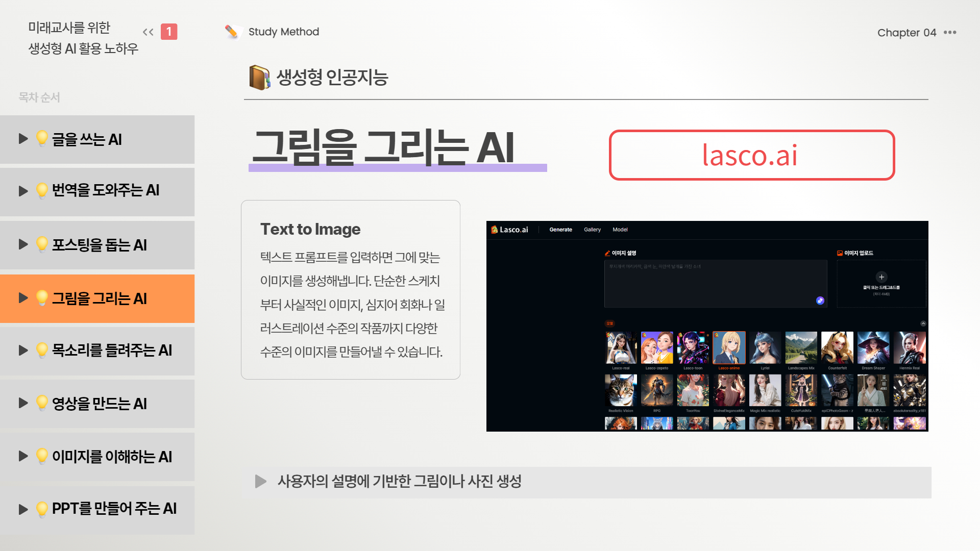Expand the 글을 쓰는 AI arrow
Image resolution: width=980 pixels, height=551 pixels.
click(23, 139)
